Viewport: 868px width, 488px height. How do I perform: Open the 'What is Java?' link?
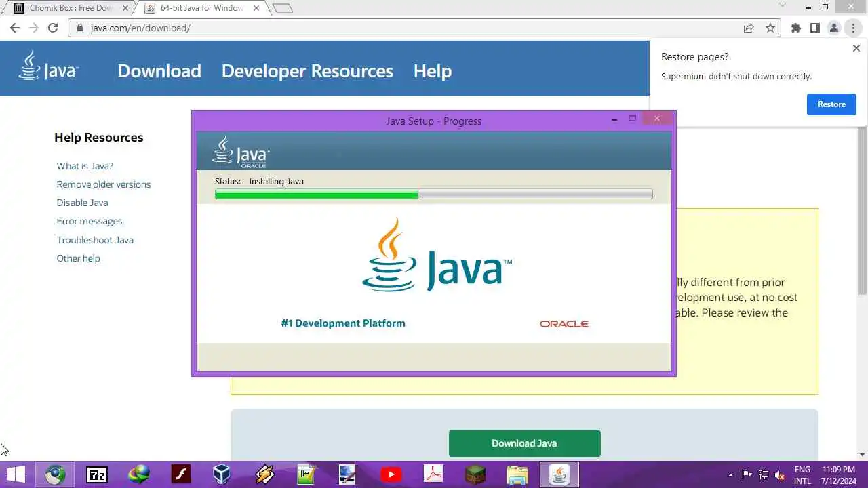point(85,166)
